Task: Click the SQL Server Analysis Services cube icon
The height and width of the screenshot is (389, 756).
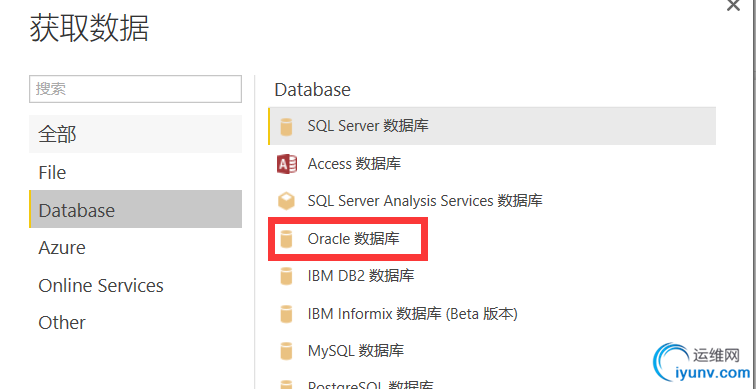Action: tap(286, 201)
